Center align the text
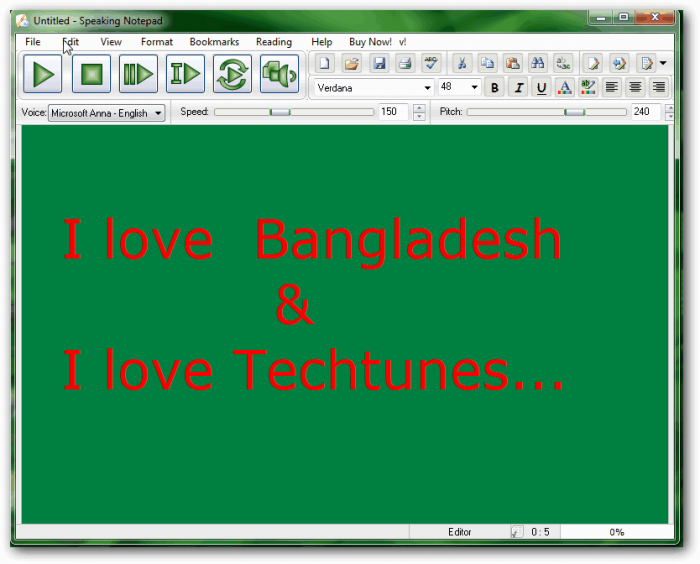 (635, 88)
